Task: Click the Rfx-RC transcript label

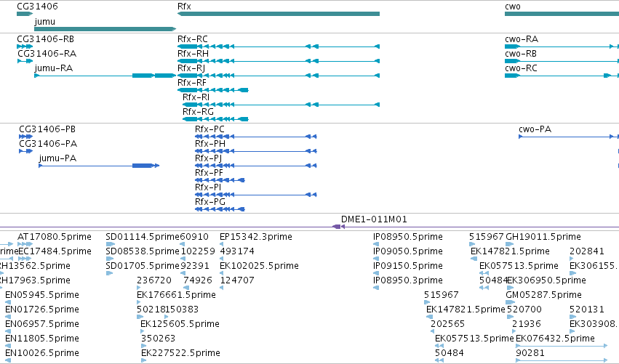Action: 193,39
